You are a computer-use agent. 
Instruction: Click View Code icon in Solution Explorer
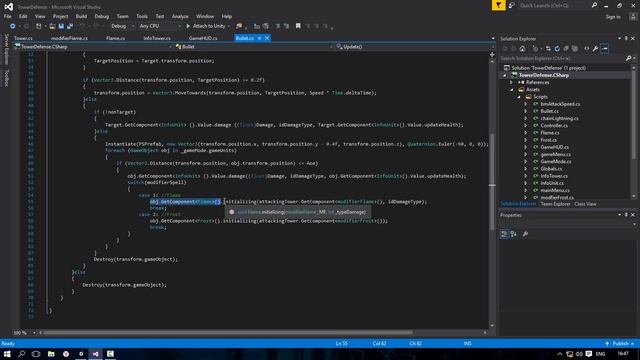pos(587,49)
